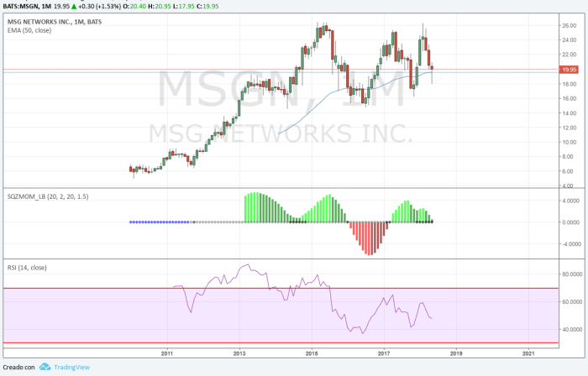Select the RSI (14, close) indicator label

(27, 268)
